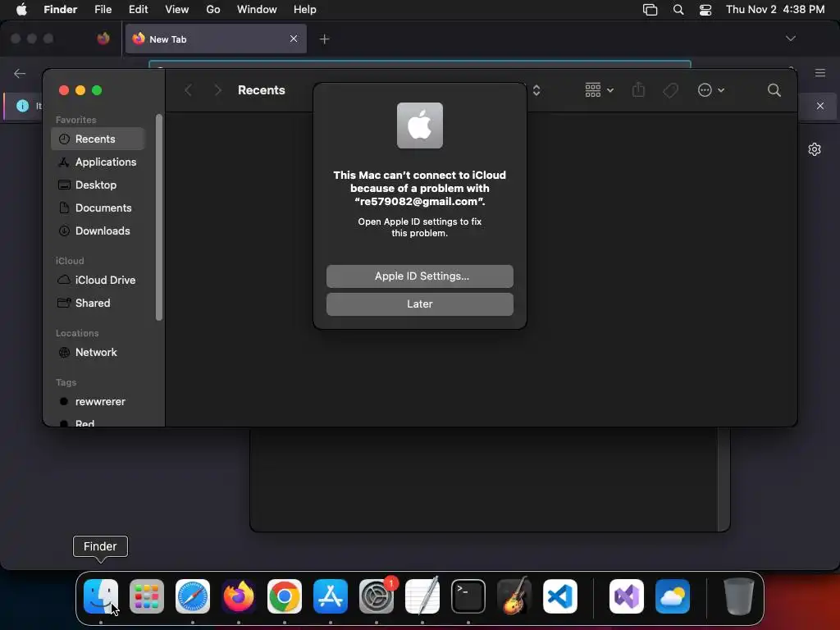Image resolution: width=840 pixels, height=630 pixels.
Task: Open Visual Studio Code from the Dock
Action: 560,596
